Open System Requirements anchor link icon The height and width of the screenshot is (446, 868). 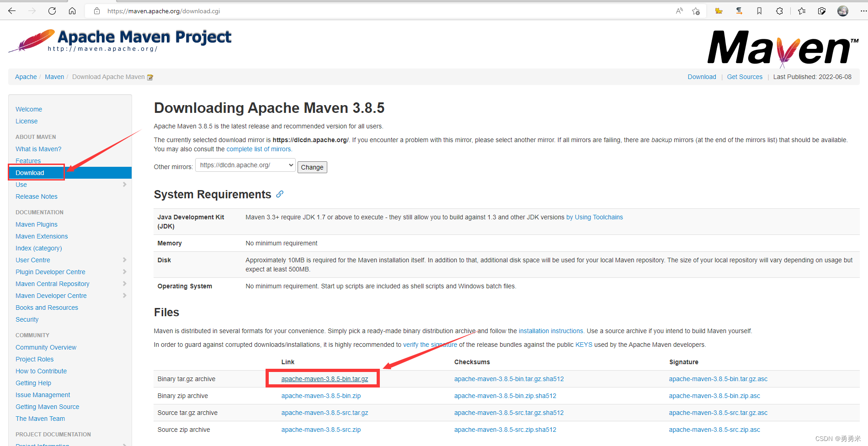[280, 194]
